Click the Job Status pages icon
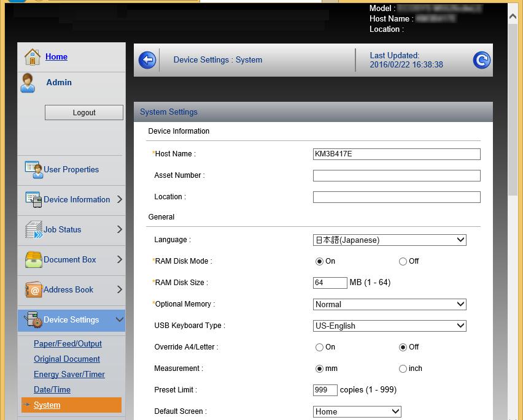This screenshot has height=420, width=523. tap(34, 229)
